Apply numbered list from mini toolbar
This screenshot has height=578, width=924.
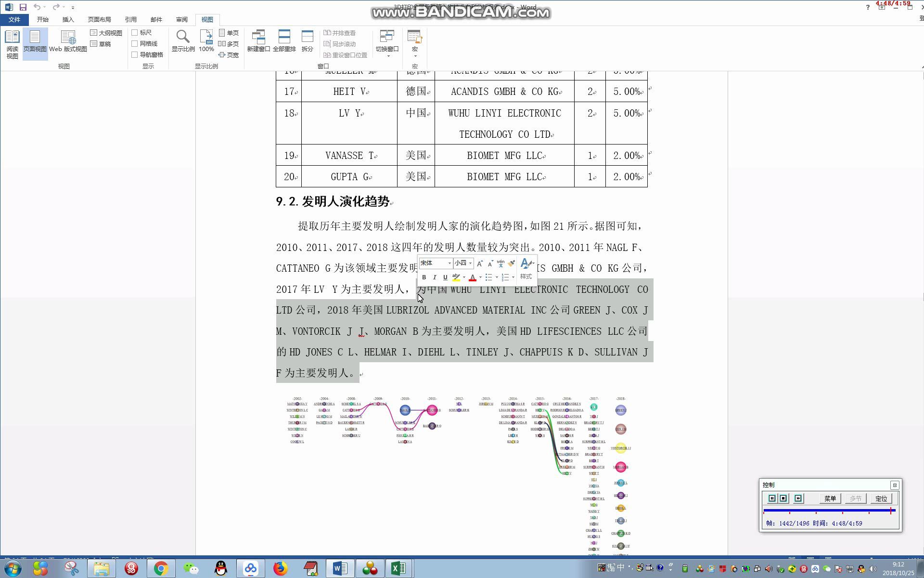(505, 277)
